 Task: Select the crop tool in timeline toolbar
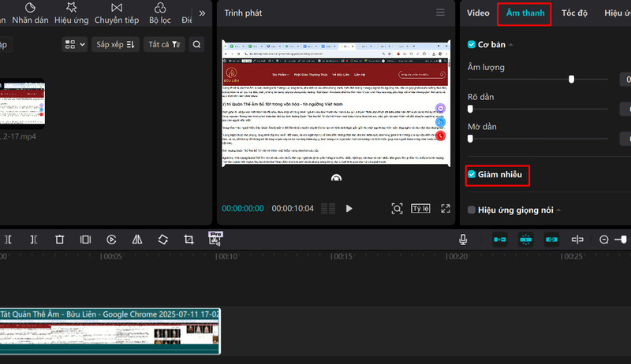189,240
